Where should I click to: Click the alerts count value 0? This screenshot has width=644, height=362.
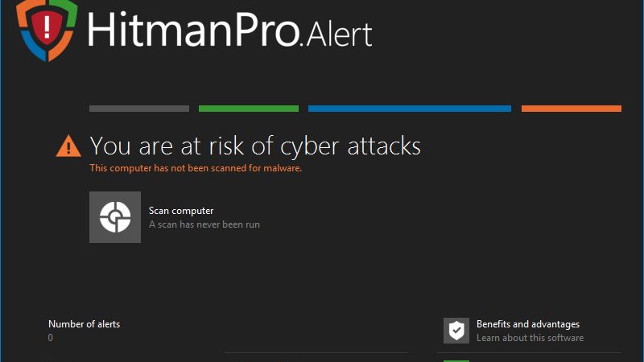point(51,338)
